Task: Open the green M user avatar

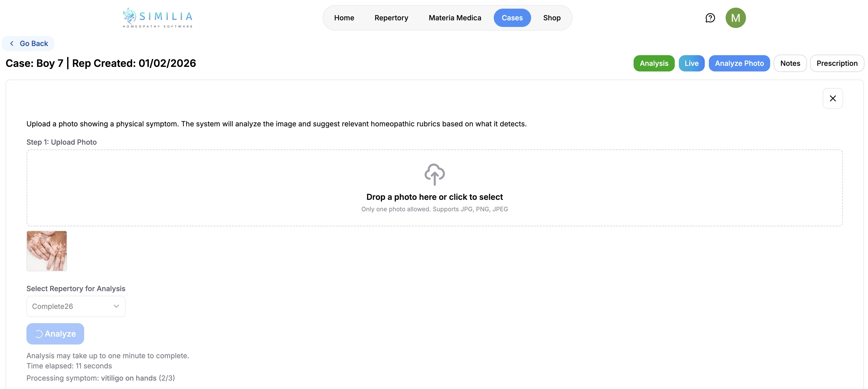Action: (735, 18)
